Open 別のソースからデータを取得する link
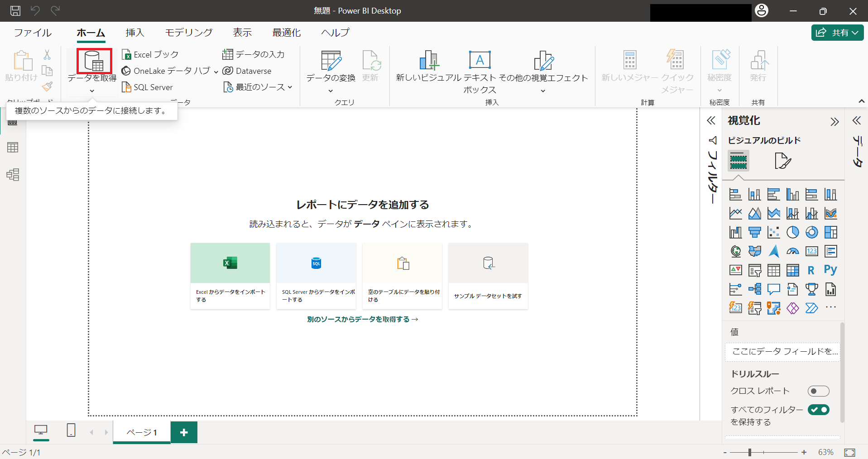This screenshot has height=459, width=868. (x=362, y=320)
